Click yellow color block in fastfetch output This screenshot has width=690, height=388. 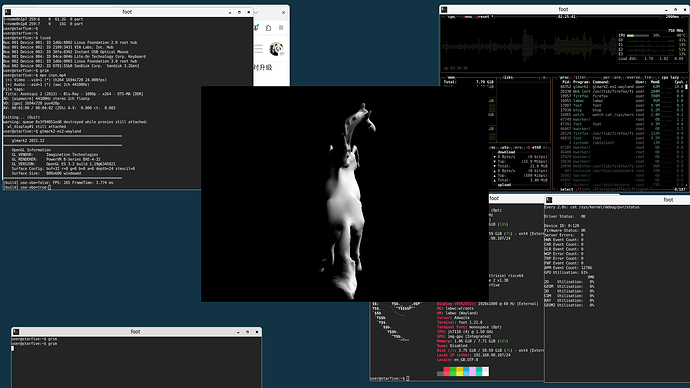(x=460, y=372)
